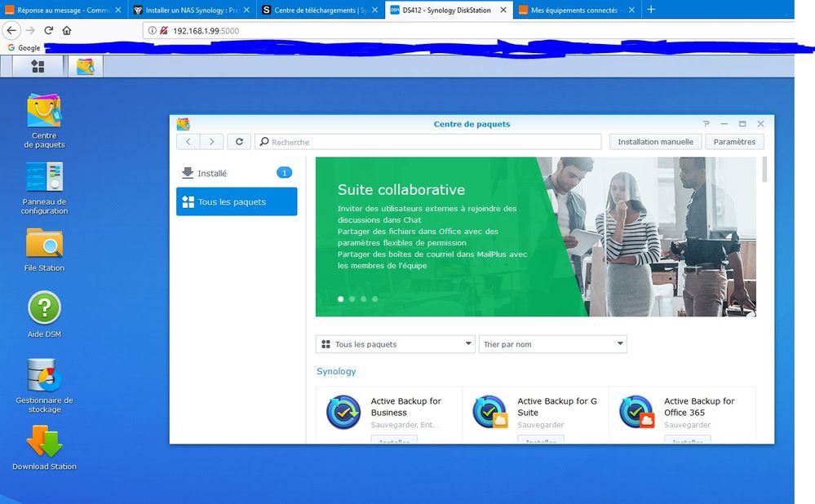
Task: Select Tous les paquets sidebar item
Action: pyautogui.click(x=237, y=202)
